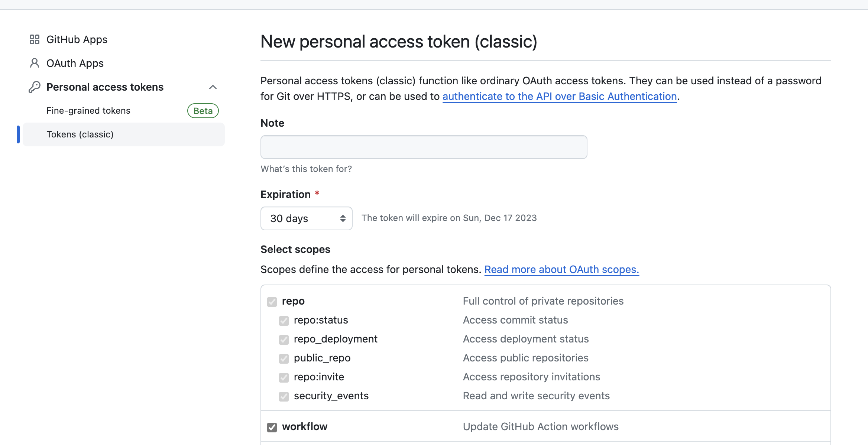Toggle the repo scope checkbox
The width and height of the screenshot is (868, 445).
[x=272, y=302]
